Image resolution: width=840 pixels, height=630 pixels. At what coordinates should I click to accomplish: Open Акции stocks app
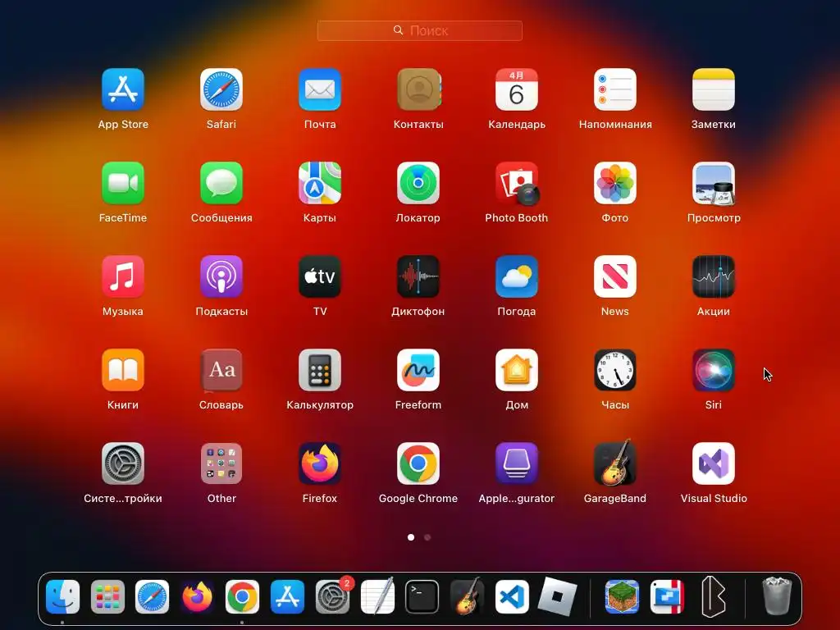[714, 276]
